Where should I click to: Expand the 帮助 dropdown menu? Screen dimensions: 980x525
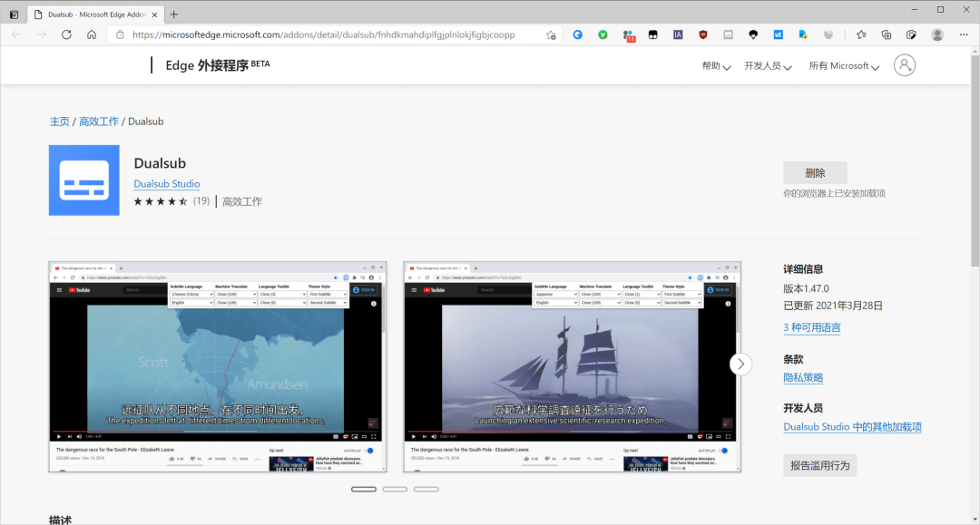716,65
